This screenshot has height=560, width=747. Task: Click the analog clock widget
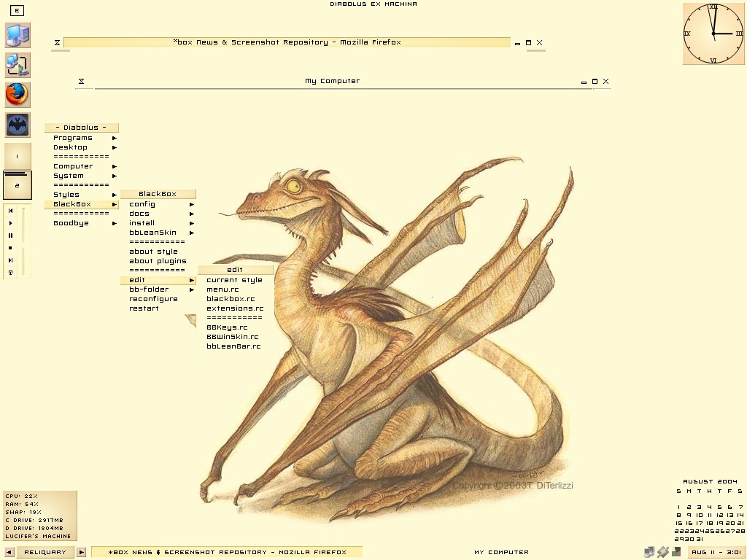coord(713,34)
